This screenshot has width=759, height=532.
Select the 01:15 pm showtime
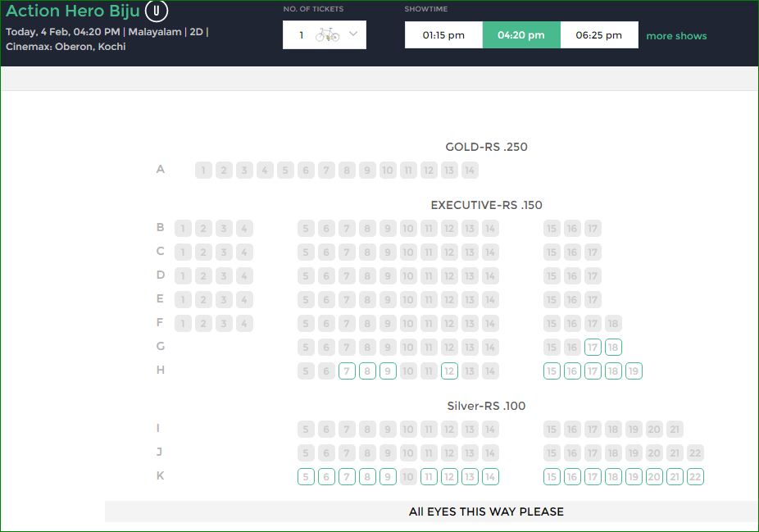443,35
